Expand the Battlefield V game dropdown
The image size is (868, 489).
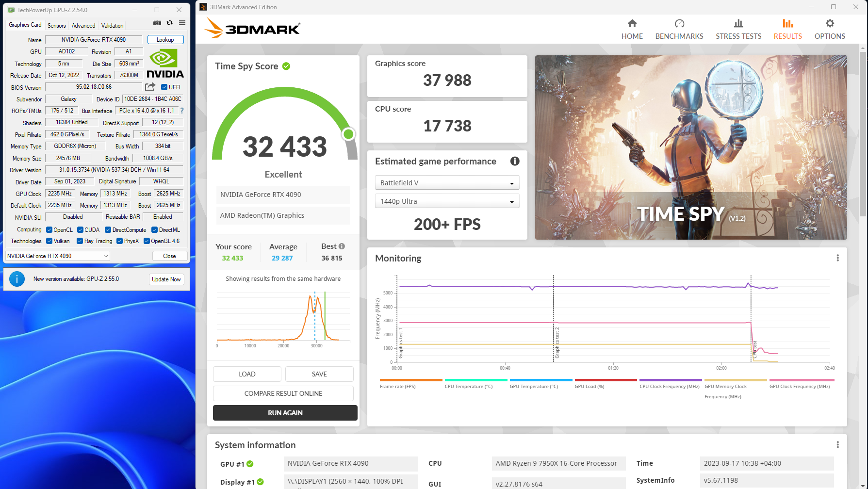coord(447,183)
